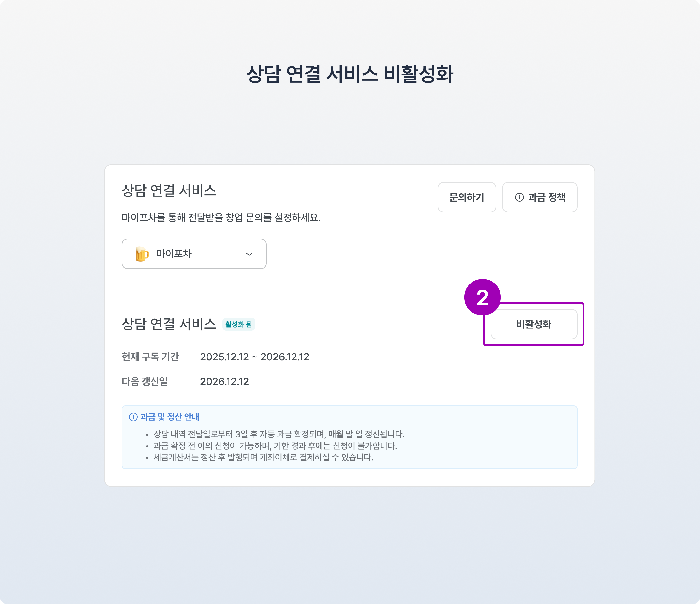Viewport: 700px width, 604px height.
Task: Click the 현재 구독 기간 label
Action: click(x=150, y=357)
